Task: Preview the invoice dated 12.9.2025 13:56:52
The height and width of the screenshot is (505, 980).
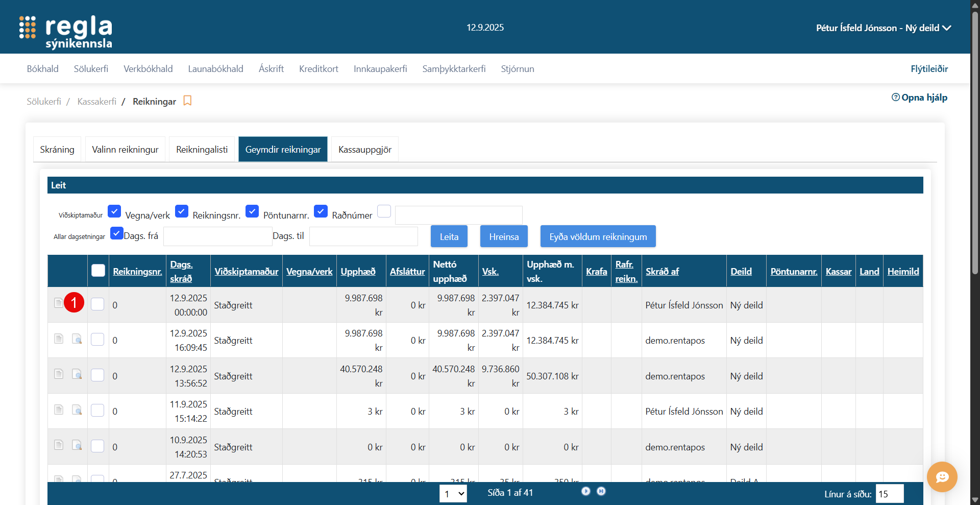Action: [77, 374]
